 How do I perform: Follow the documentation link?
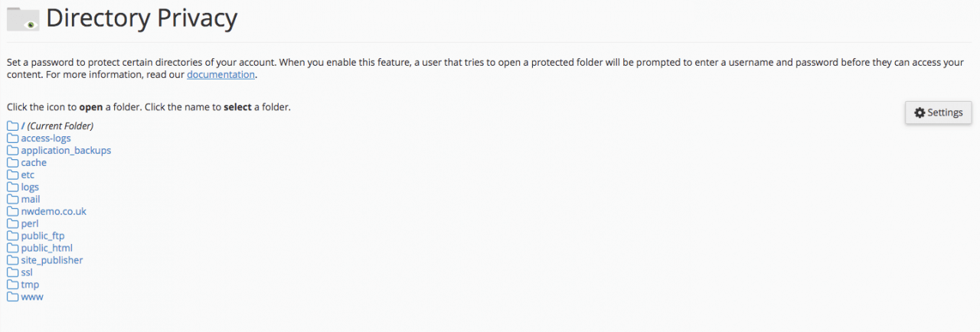(x=220, y=74)
